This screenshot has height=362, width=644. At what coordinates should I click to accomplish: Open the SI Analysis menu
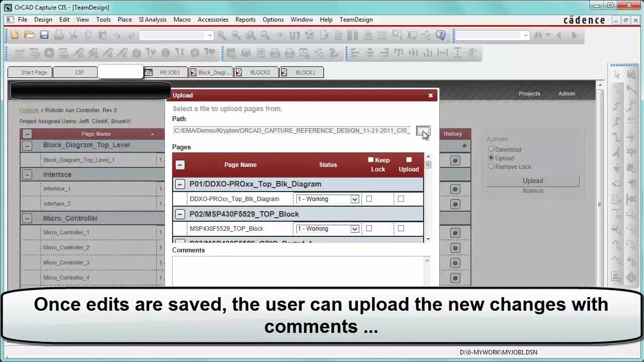[152, 20]
